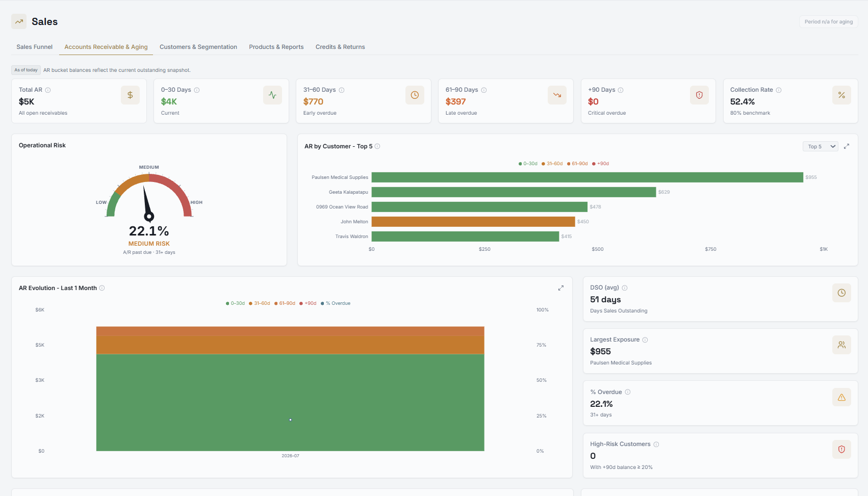Toggle 31–60d series in AR Evolution legend
This screenshot has width=868, height=496.
260,303
